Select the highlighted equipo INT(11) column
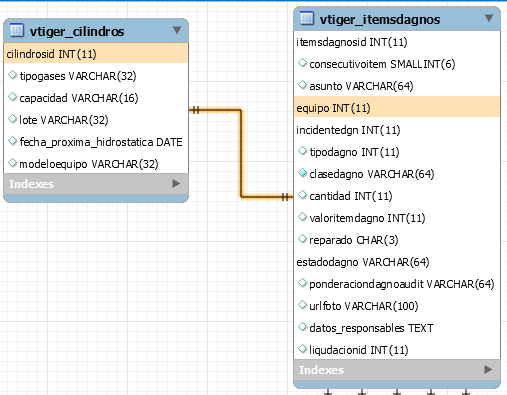 pos(397,108)
